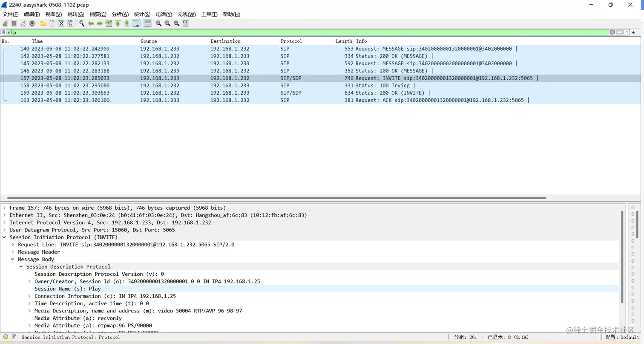Toggle packet list colorization
Viewport: 644px width, 344px height.
[147, 23]
